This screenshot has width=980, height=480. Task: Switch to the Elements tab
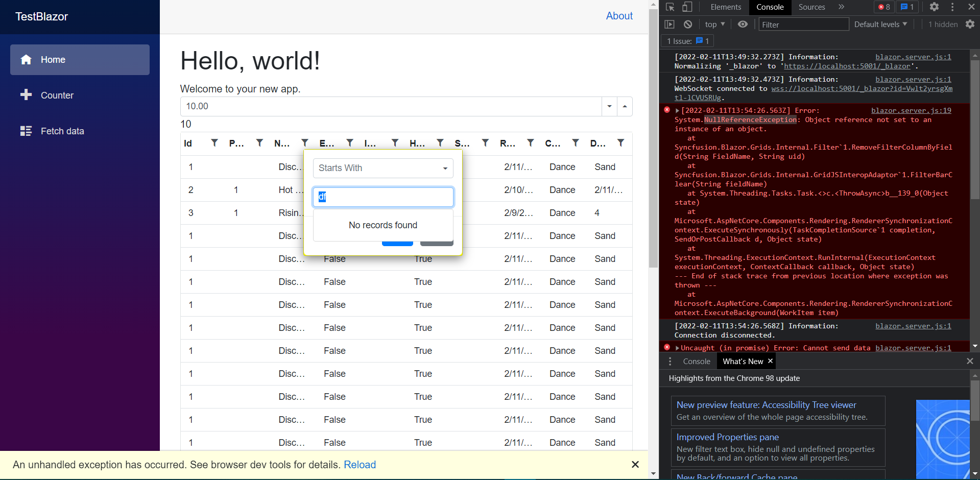725,7
